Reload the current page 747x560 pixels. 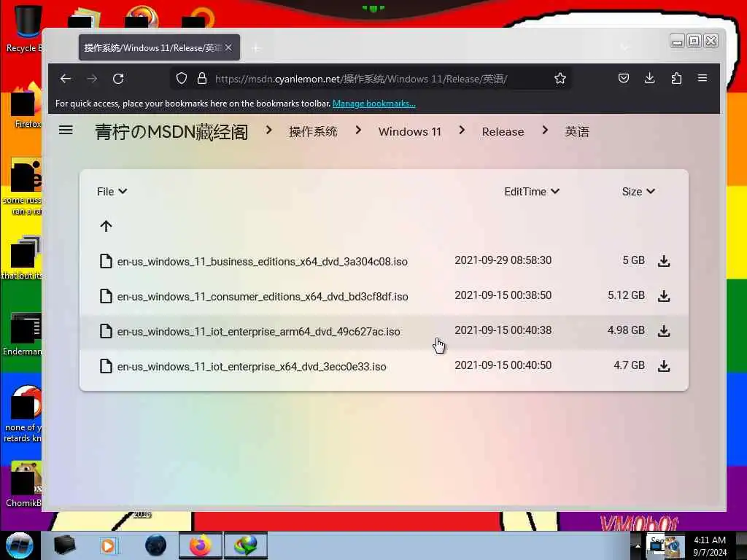(118, 79)
